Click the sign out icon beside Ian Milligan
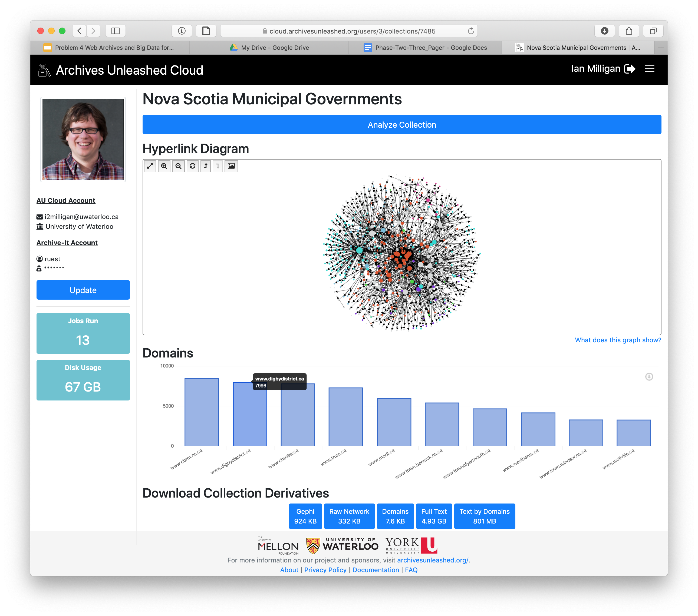Image resolution: width=698 pixels, height=616 pixels. coord(630,69)
